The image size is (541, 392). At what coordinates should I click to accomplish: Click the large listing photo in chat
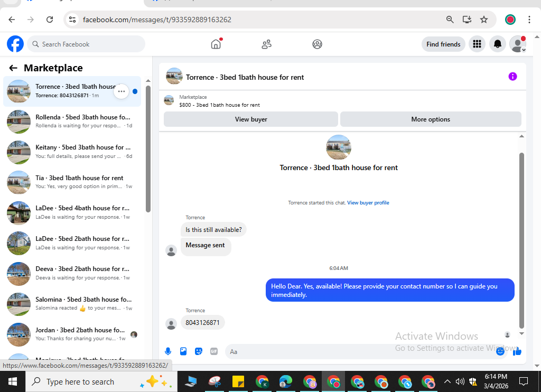[339, 147]
